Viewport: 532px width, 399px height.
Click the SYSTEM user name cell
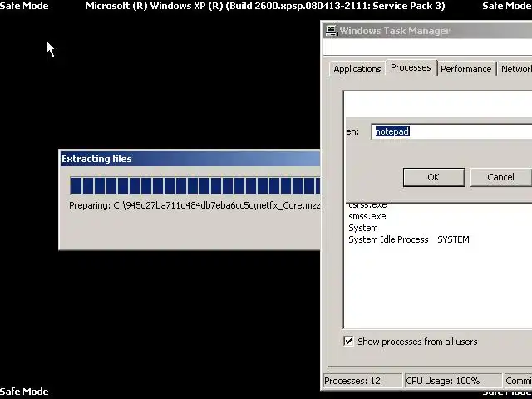(x=453, y=239)
